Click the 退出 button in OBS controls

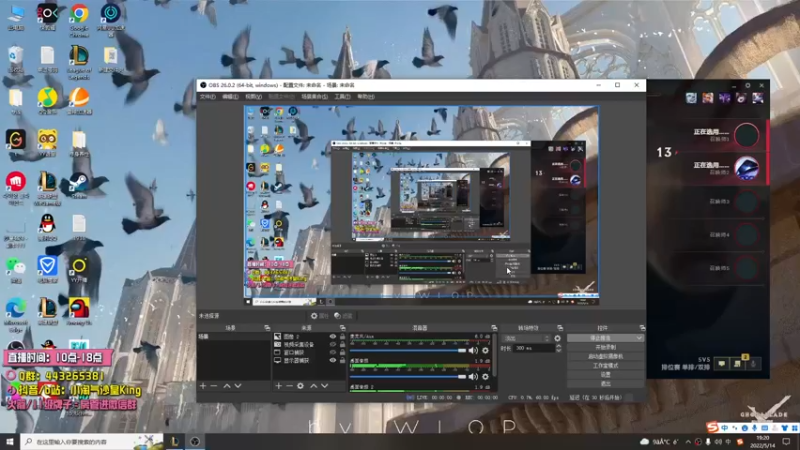coord(605,384)
